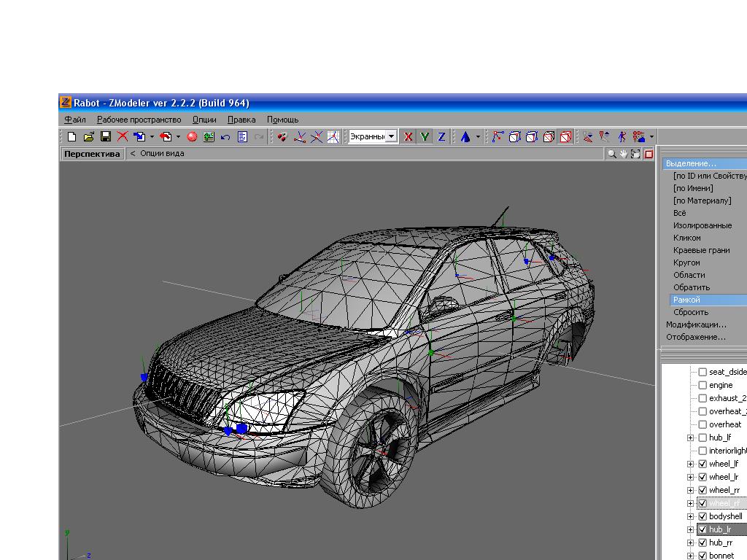Image resolution: width=747 pixels, height=560 pixels.
Task: Open the blue document log icon
Action: coord(242,137)
